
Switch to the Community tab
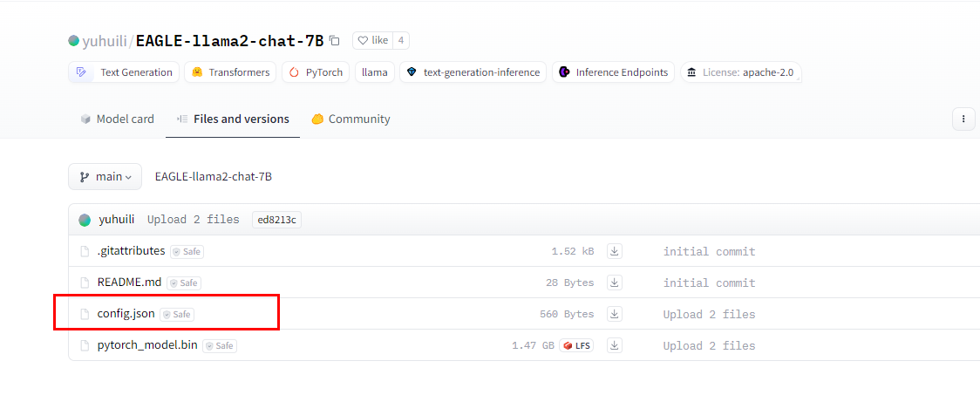tap(350, 119)
